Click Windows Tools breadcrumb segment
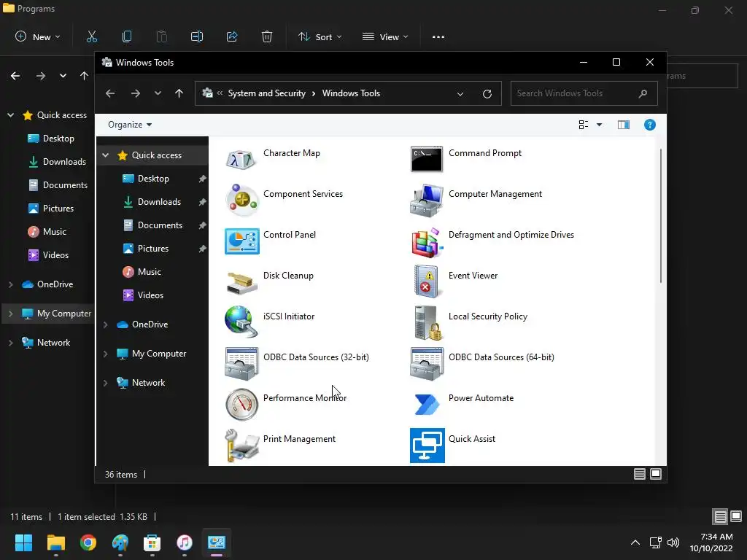 click(x=351, y=93)
